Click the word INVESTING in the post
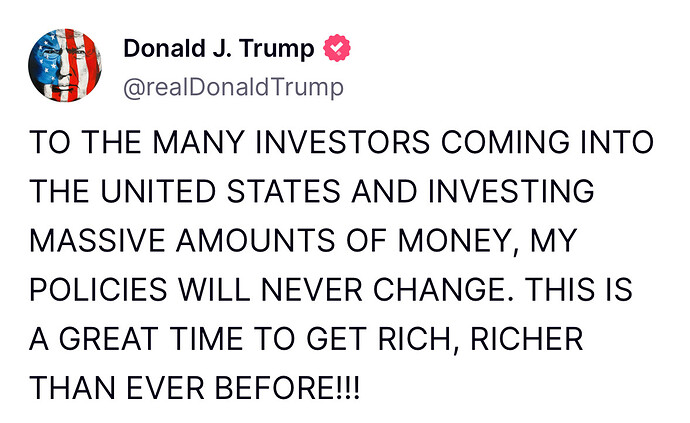Viewport: 690px width, 423px height. (x=513, y=191)
